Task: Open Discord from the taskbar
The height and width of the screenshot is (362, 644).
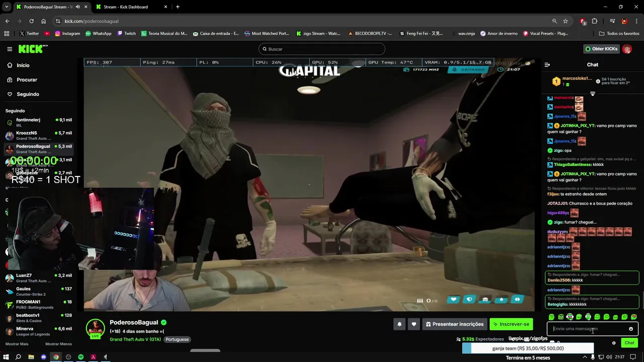Action: tap(43, 357)
